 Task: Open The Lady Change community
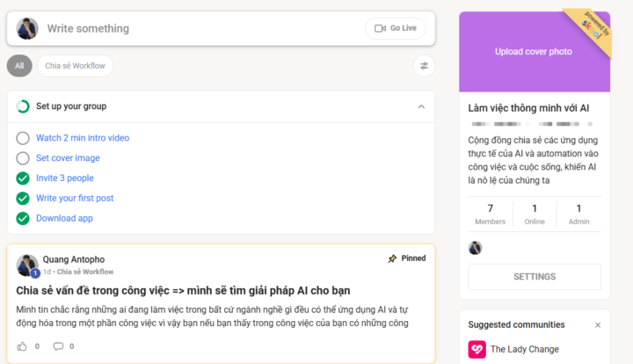point(524,349)
